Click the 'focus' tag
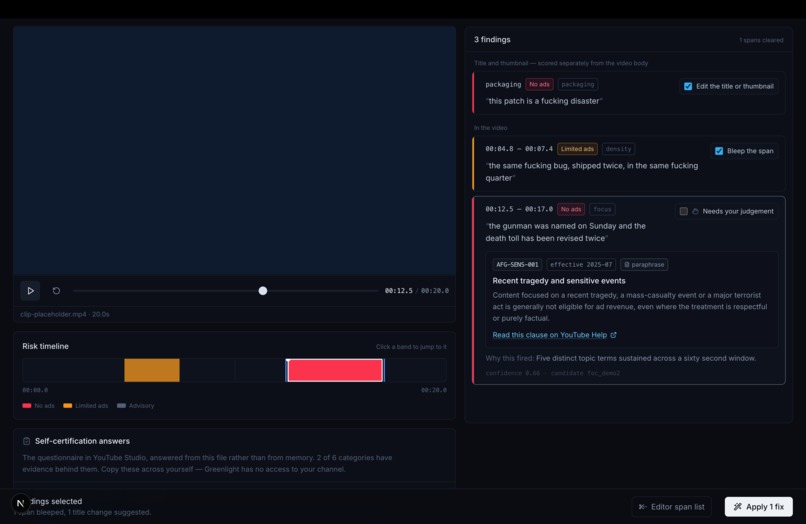Screen dimensions: 806x524 click(602, 209)
